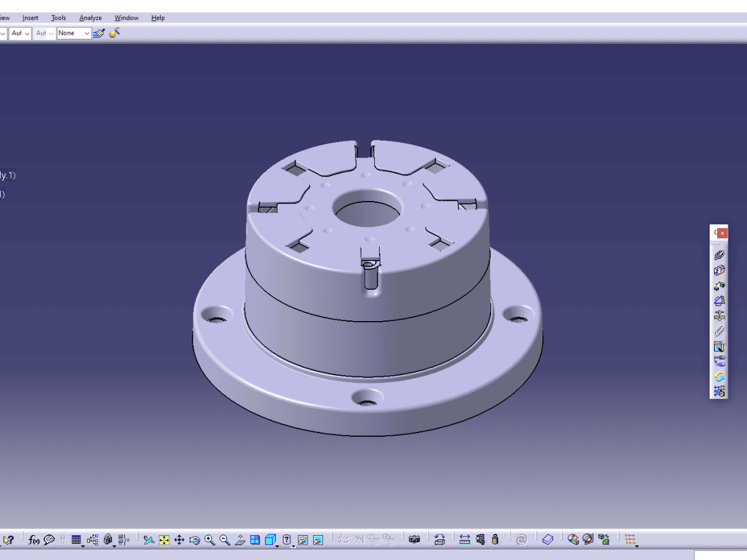Open the Help menu

pos(158,18)
